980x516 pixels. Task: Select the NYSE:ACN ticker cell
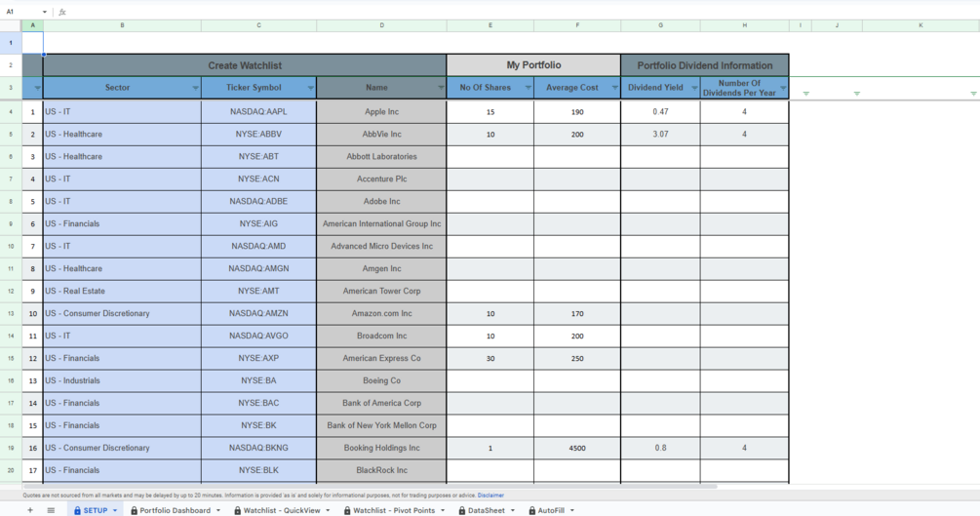click(258, 179)
